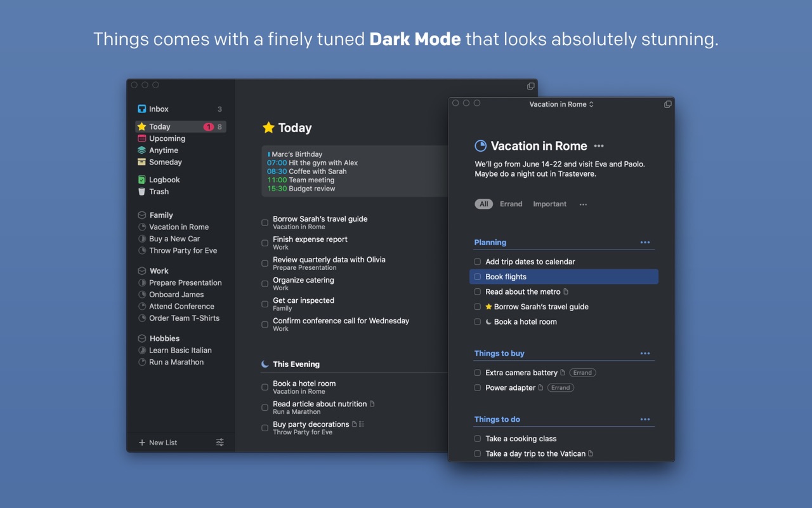Click the red badge on Today
812x508 pixels.
point(209,127)
